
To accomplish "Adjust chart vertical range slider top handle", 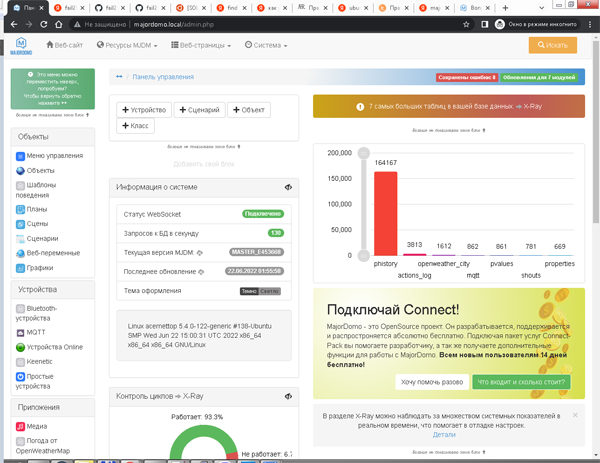I will pos(364,153).
